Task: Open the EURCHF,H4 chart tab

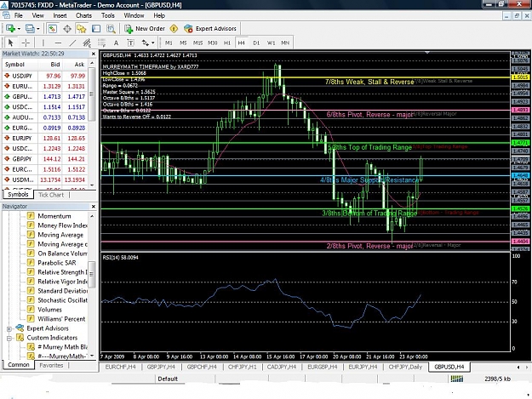Action: [x=121, y=367]
